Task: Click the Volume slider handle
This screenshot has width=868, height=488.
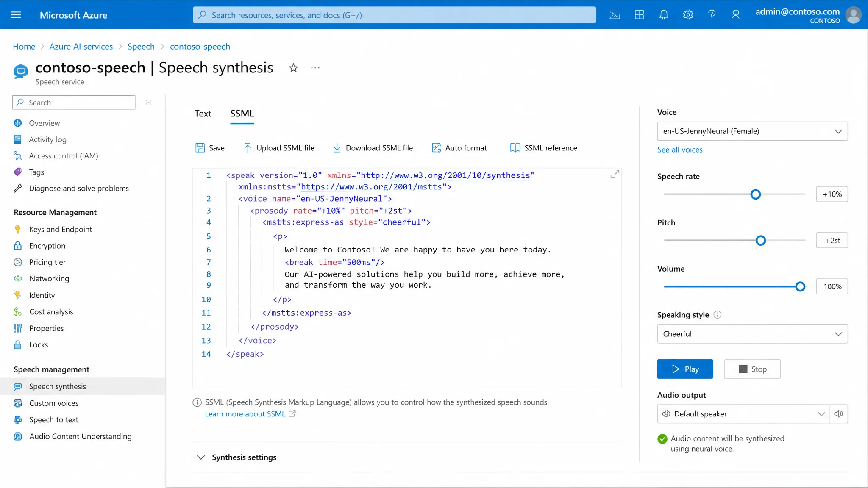Action: 800,287
